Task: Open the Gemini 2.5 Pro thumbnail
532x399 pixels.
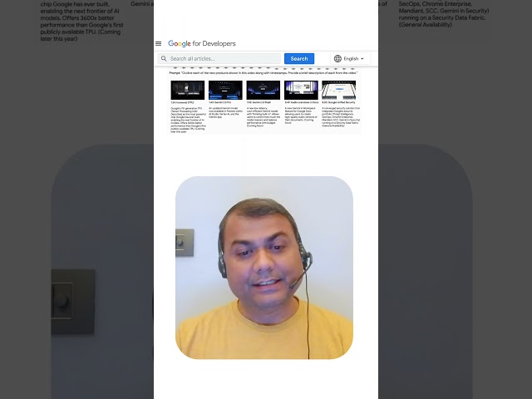Action: click(x=225, y=90)
